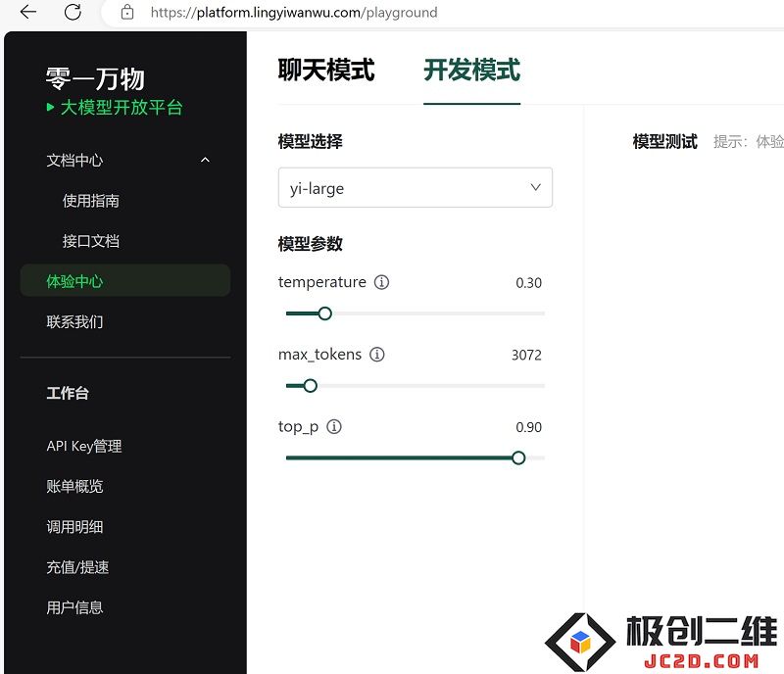Click the max_tokens slider handle
This screenshot has width=784, height=674.
(x=310, y=386)
